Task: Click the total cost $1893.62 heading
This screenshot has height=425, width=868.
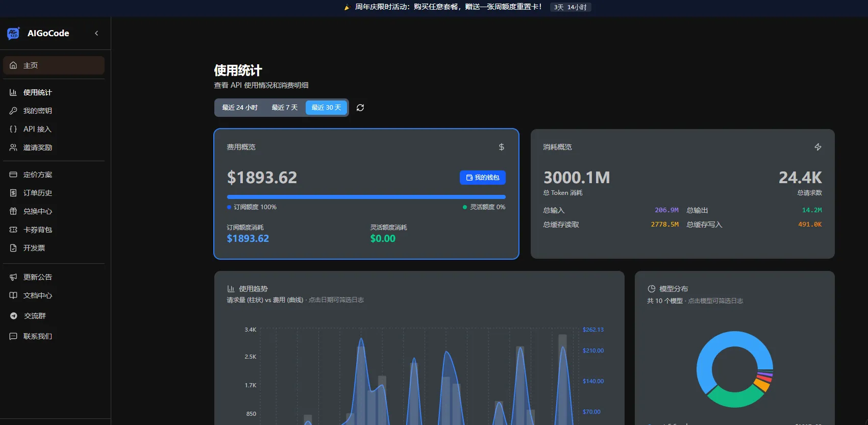Action: pyautogui.click(x=262, y=178)
